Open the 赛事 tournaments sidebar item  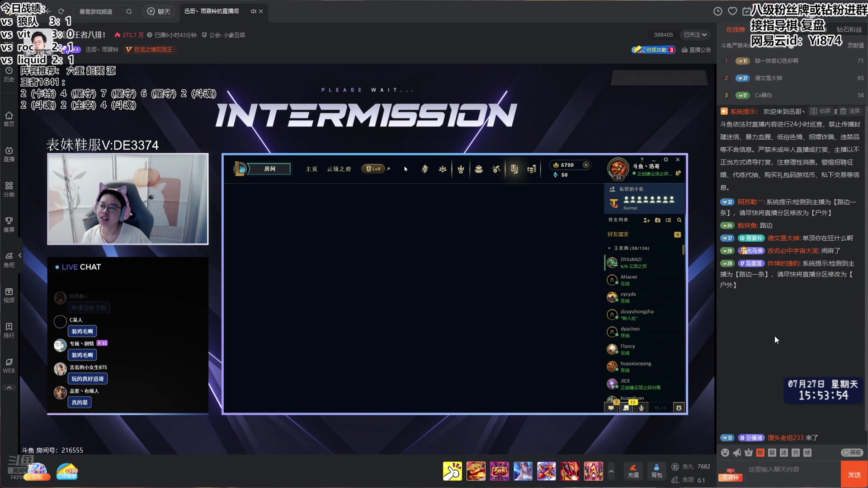point(9,225)
